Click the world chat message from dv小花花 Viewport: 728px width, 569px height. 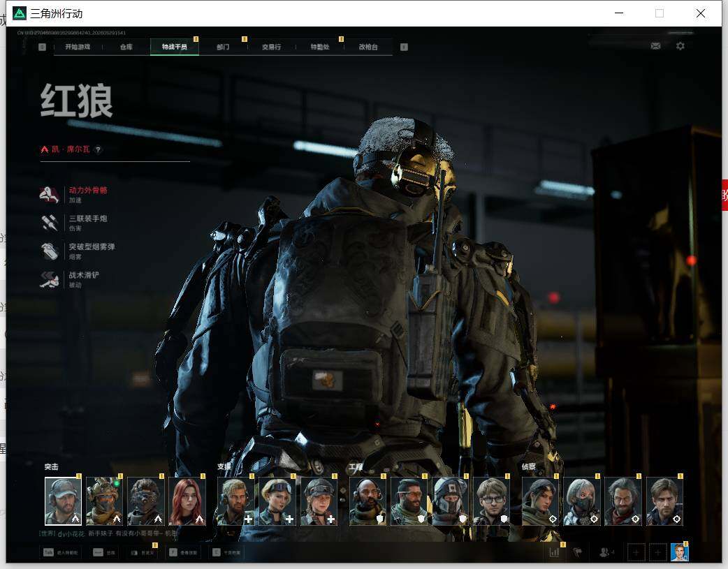(x=108, y=533)
